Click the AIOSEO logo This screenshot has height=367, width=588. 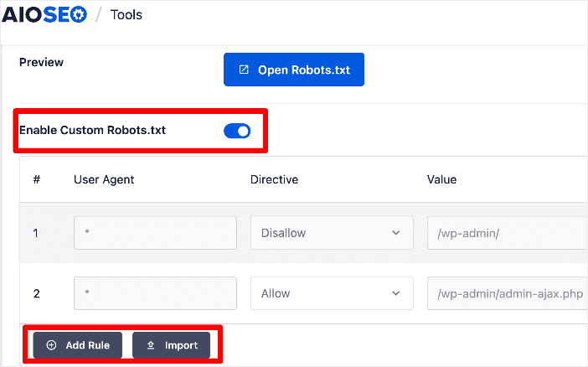coord(44,14)
